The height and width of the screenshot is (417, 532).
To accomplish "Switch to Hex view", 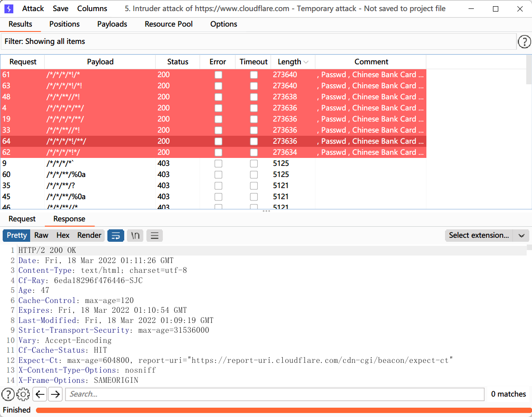I will pyautogui.click(x=63, y=236).
